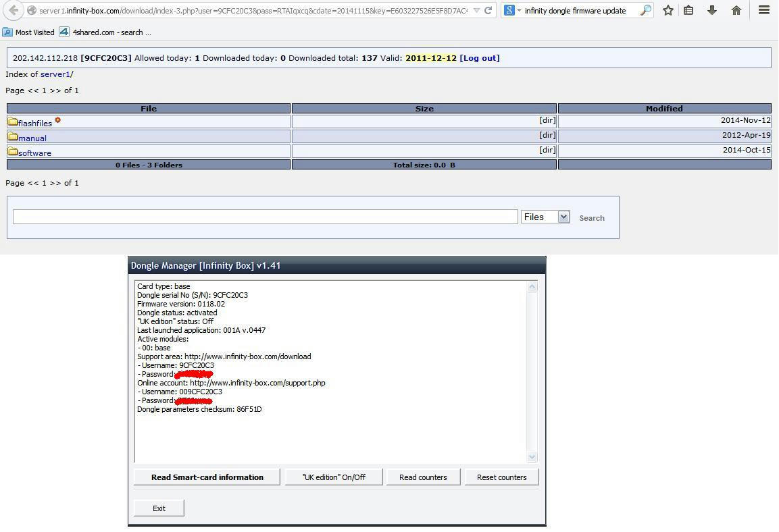Screen dimensions: 779x532
Task: Open the bookmarks list icon
Action: tap(688, 10)
